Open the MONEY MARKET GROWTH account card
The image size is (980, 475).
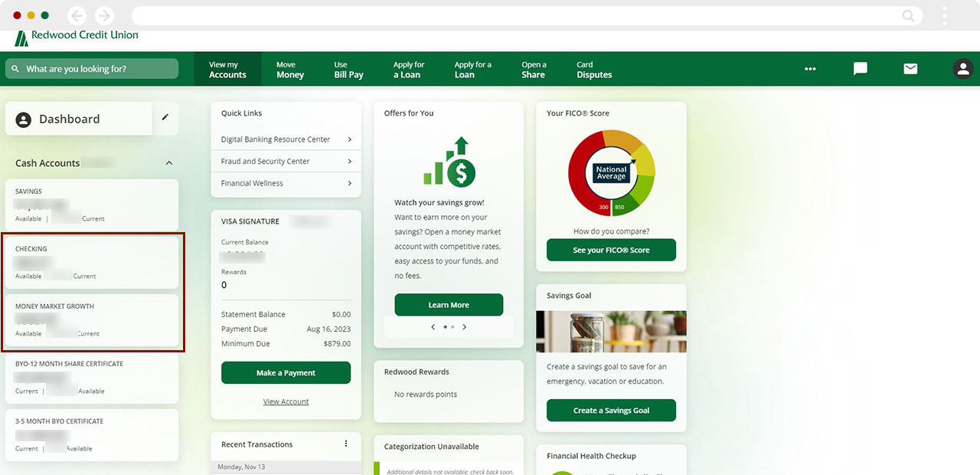click(x=92, y=320)
